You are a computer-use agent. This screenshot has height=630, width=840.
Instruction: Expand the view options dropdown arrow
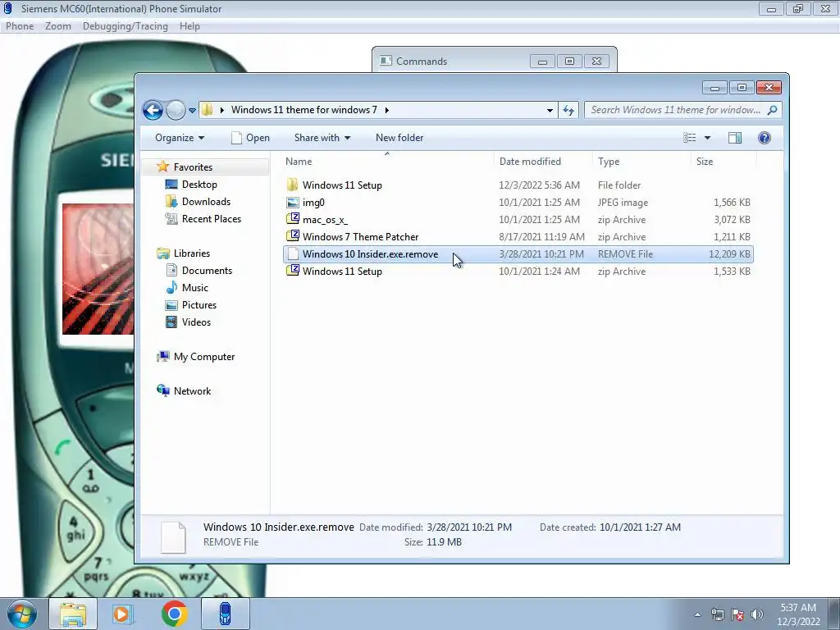point(707,138)
